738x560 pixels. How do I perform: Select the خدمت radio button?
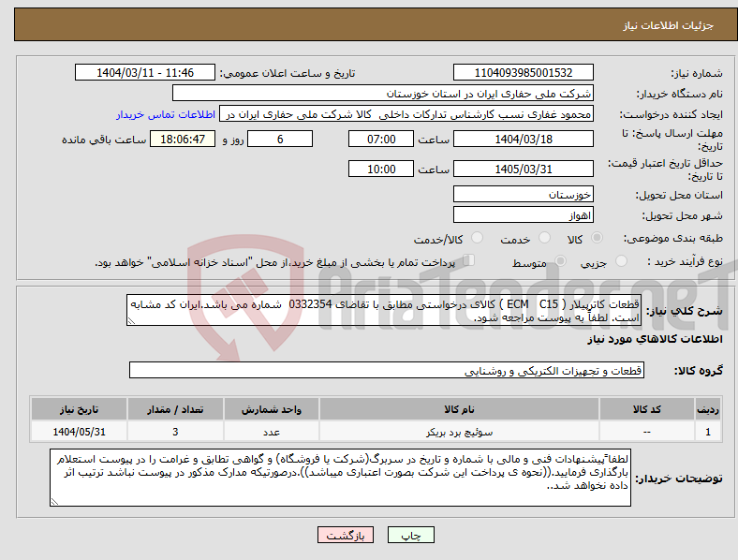544,238
